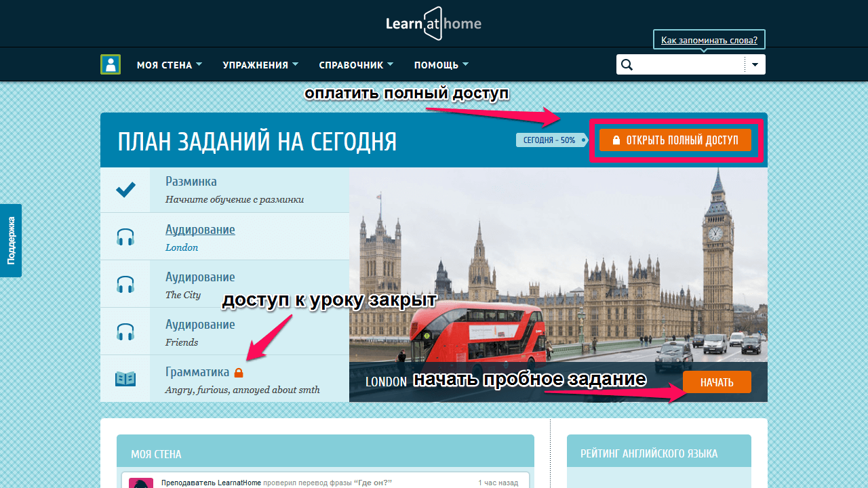Click the headphones icon for London listening
Image resolution: width=868 pixels, height=488 pixels.
click(125, 237)
